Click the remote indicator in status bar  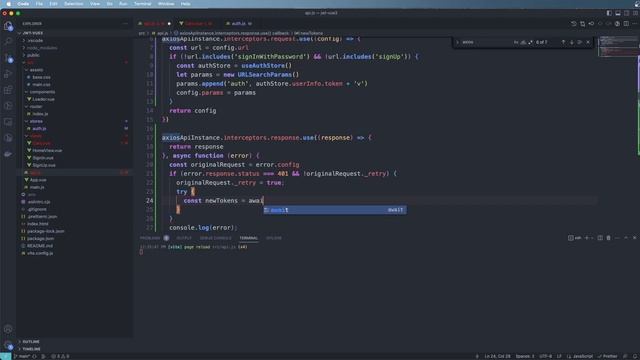(5, 356)
